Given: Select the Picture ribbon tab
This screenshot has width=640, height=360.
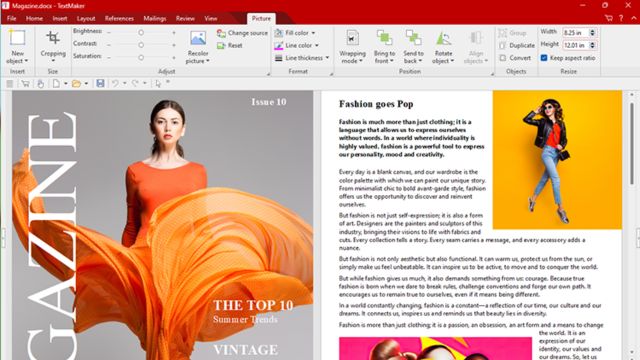Looking at the screenshot, I should 261,18.
